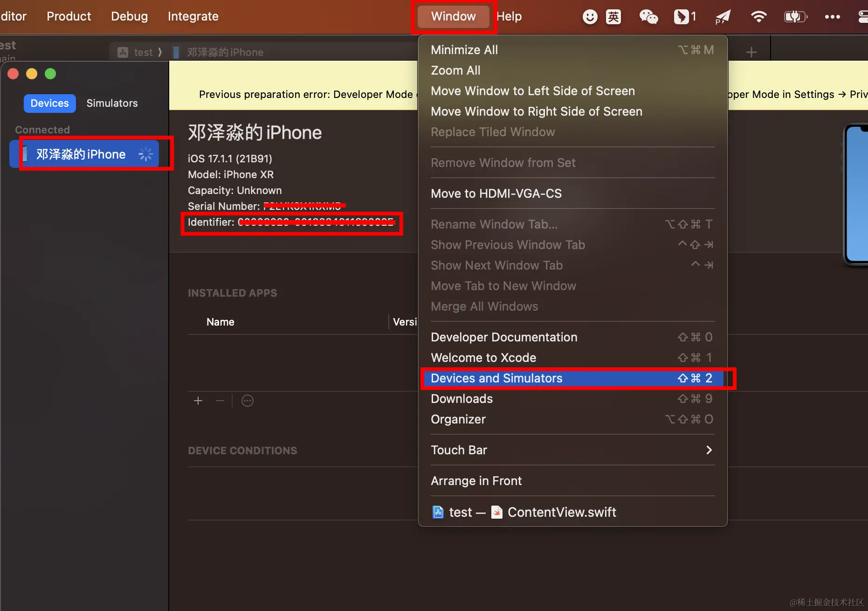Click the three-dot overflow menu bar icon
The height and width of the screenshot is (611, 868).
[832, 17]
